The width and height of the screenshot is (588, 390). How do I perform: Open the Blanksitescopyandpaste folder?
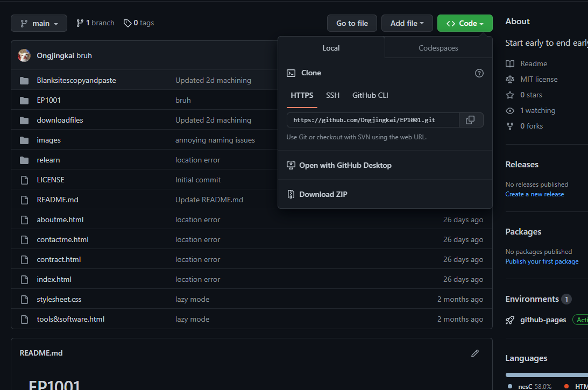point(76,80)
